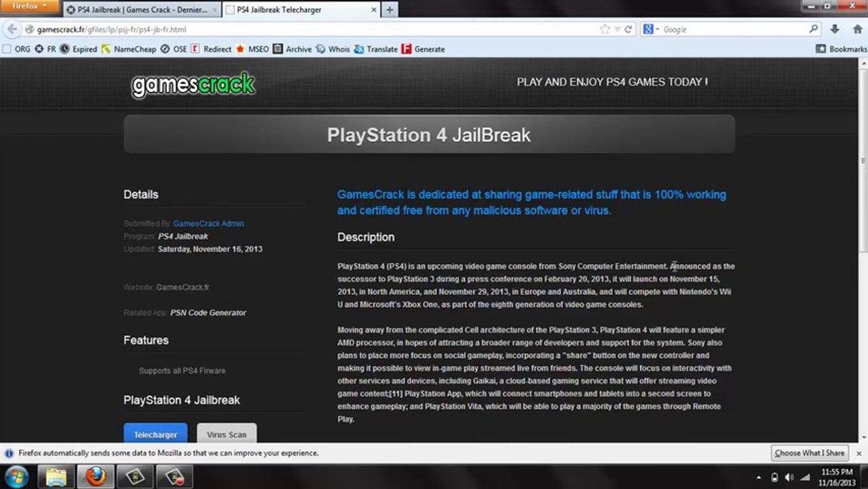The image size is (868, 489).
Task: Click the Virus Scan button
Action: [227, 434]
